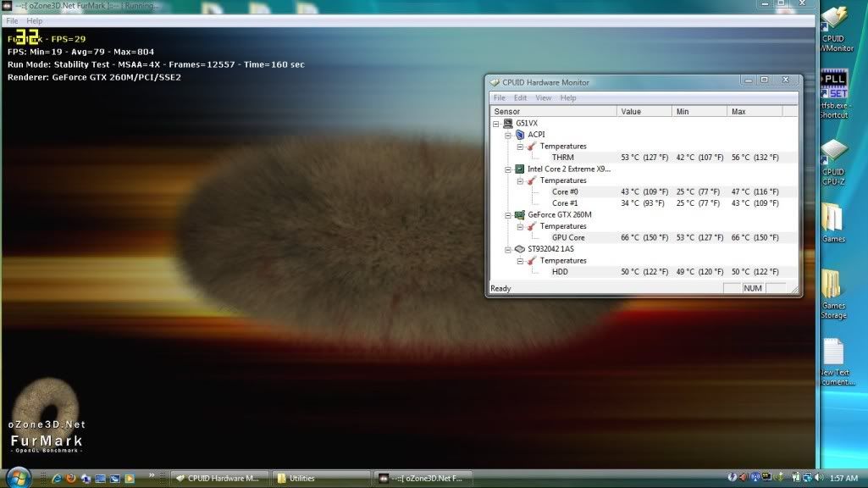
Task: Click the battery power tray icon
Action: [x=795, y=478]
